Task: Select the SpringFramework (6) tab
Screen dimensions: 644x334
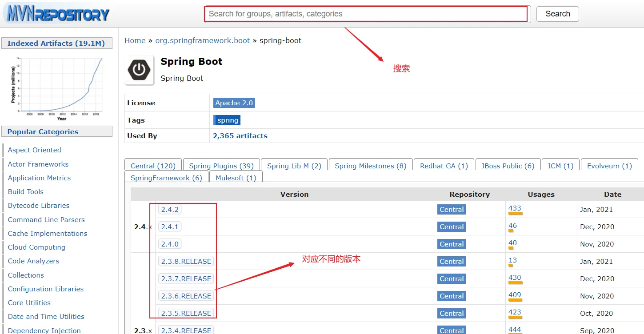Action: coord(166,178)
